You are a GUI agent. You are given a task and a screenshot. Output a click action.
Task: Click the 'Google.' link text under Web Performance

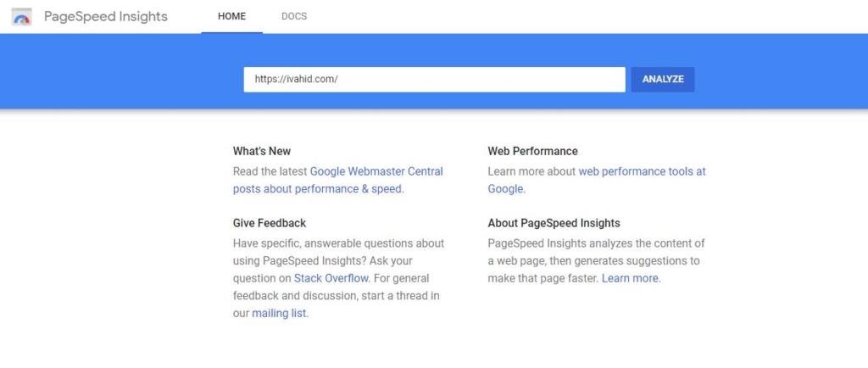[x=505, y=189]
